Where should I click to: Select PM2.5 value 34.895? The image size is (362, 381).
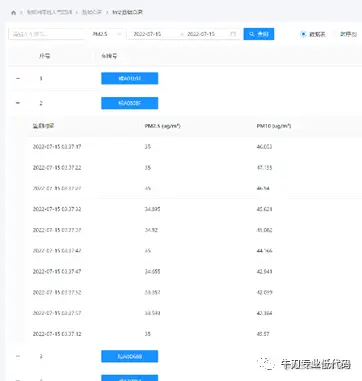point(152,209)
